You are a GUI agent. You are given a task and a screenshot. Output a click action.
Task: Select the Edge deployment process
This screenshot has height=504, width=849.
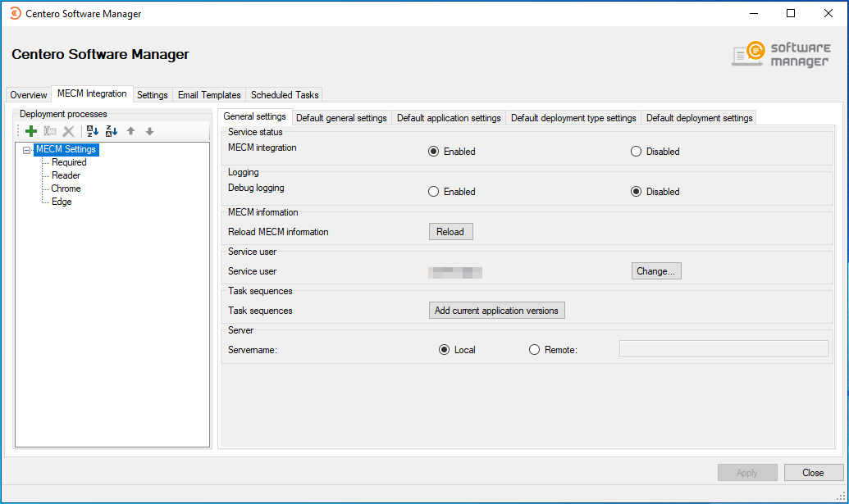pyautogui.click(x=62, y=202)
